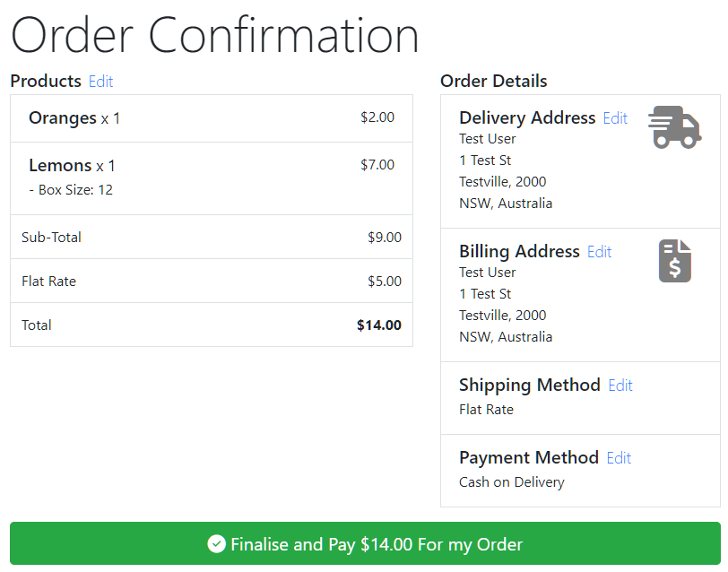This screenshot has width=728, height=572.
Task: Select the Oranges x 1 product row
Action: (212, 118)
